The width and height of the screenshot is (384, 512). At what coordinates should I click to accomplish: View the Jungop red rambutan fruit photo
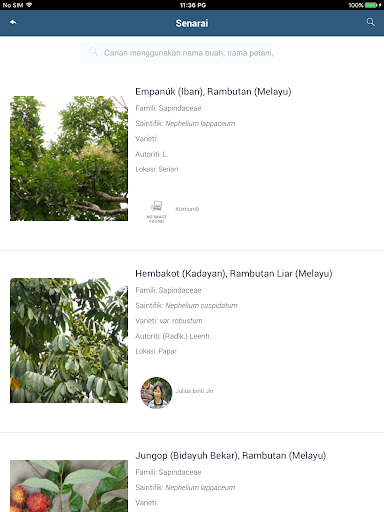(69, 486)
